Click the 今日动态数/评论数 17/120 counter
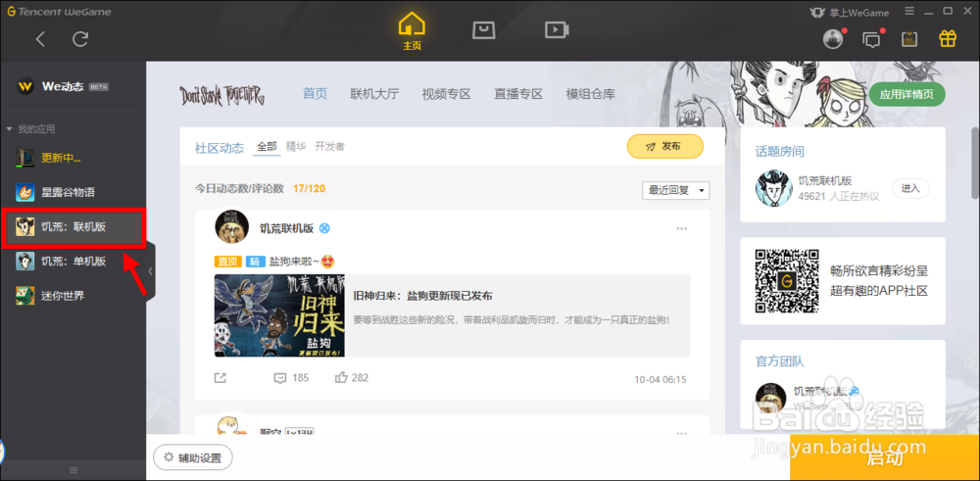 click(260, 189)
